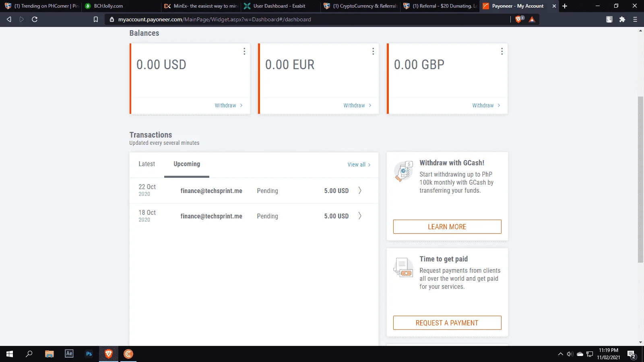Screen dimensions: 644x362
Task: Click the GCash withdrawal illustration icon
Action: [x=404, y=171]
